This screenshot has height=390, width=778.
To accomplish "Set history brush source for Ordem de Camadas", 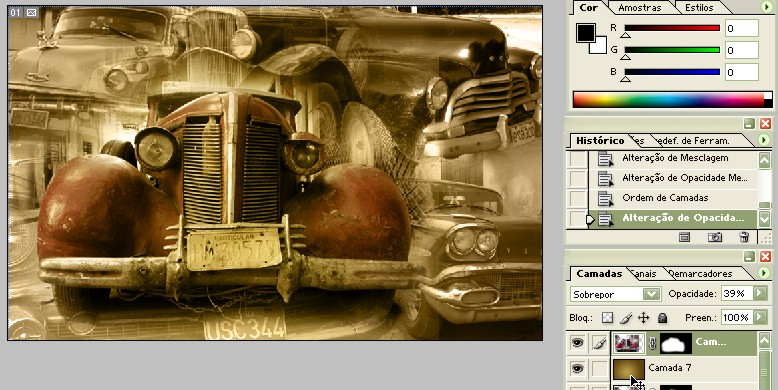I will click(578, 199).
